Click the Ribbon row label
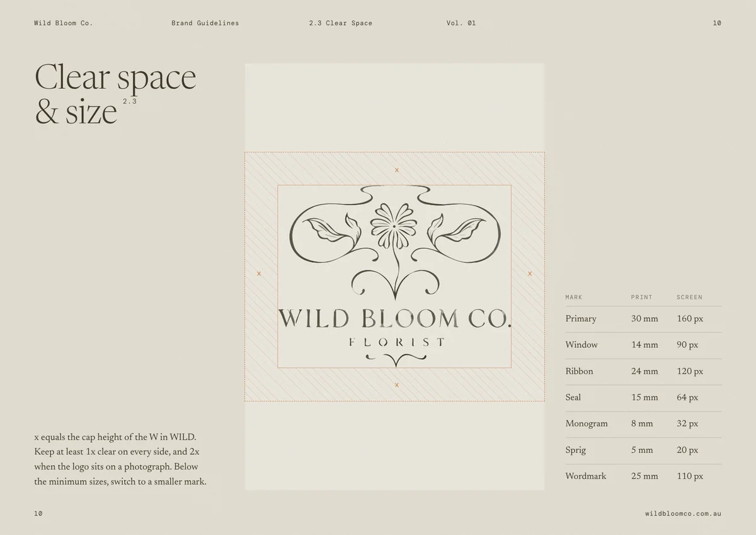The height and width of the screenshot is (535, 756). click(579, 371)
